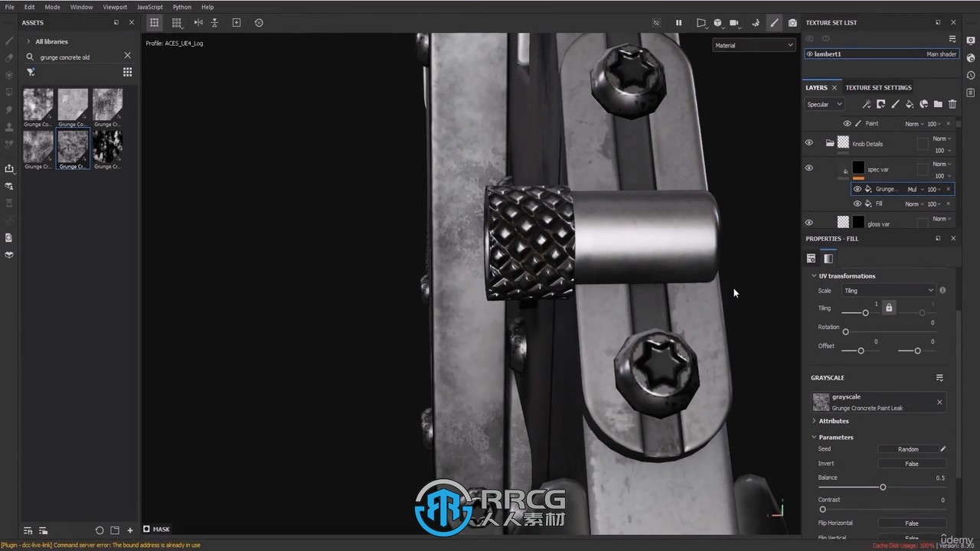980x551 pixels.
Task: Select the Material Picker tool in left toolbar
Action: coord(9,144)
